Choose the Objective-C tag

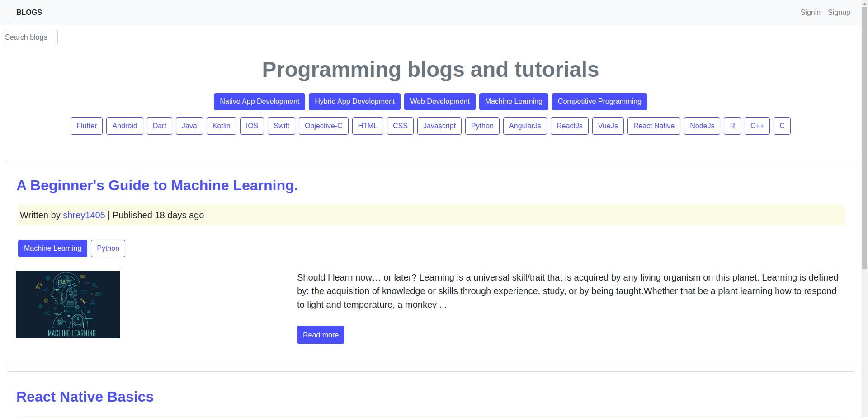(324, 126)
